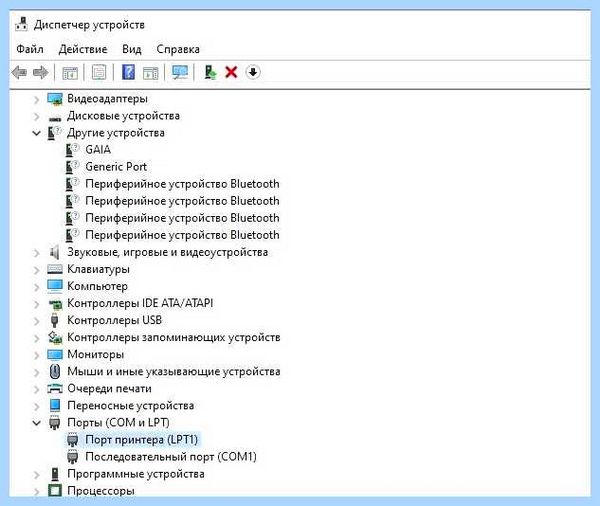Click the GAIA unknown device icon
600x506 pixels.
72,150
